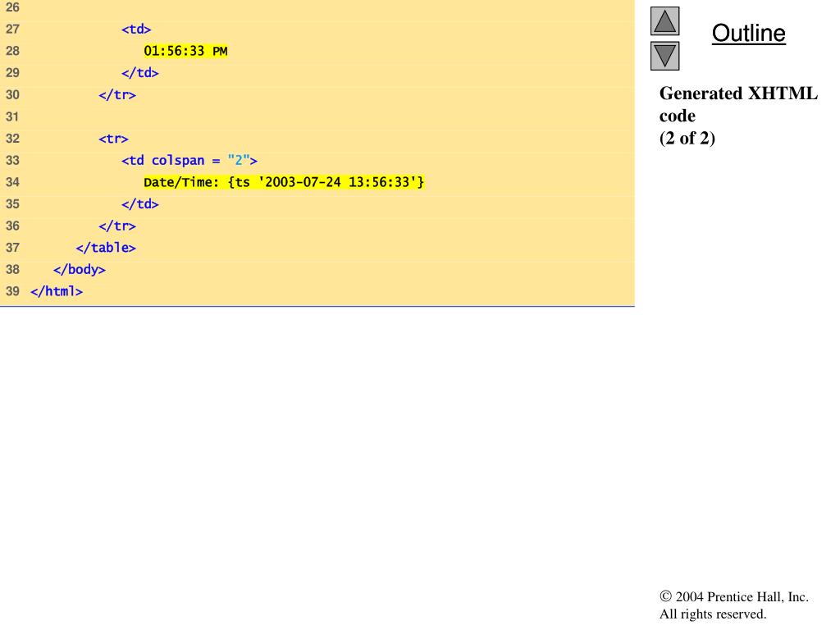Select highlighted time 01:56:33 PM
This screenshot has width=840, height=630.
coord(185,51)
